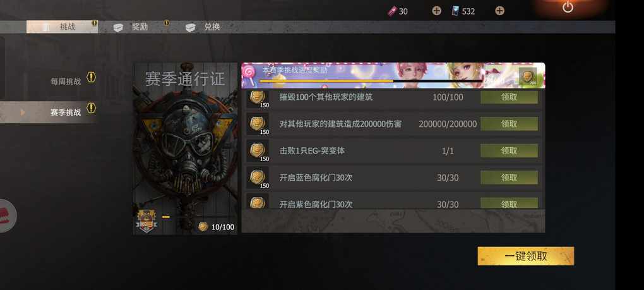
Task: Open 每周挑战 in side menu
Action: click(66, 82)
